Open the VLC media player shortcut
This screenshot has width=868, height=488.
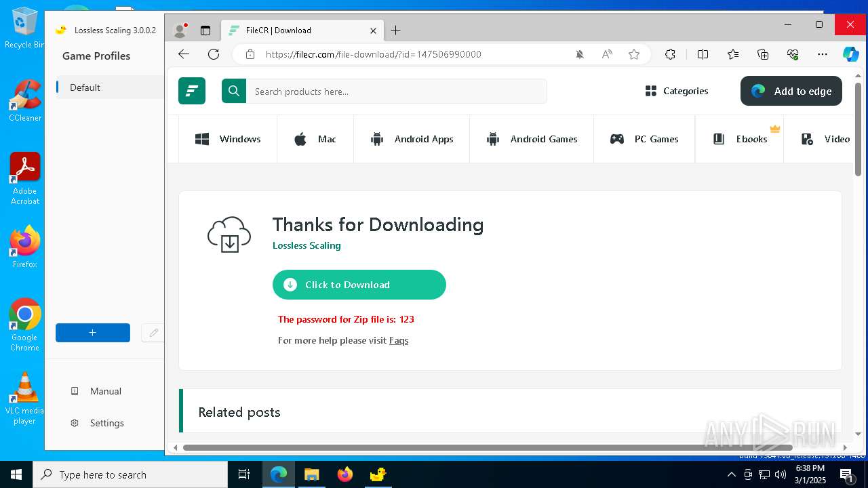pos(25,399)
